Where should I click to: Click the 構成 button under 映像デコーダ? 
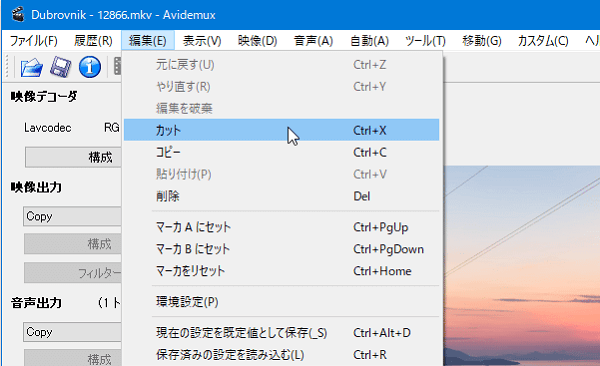73,157
